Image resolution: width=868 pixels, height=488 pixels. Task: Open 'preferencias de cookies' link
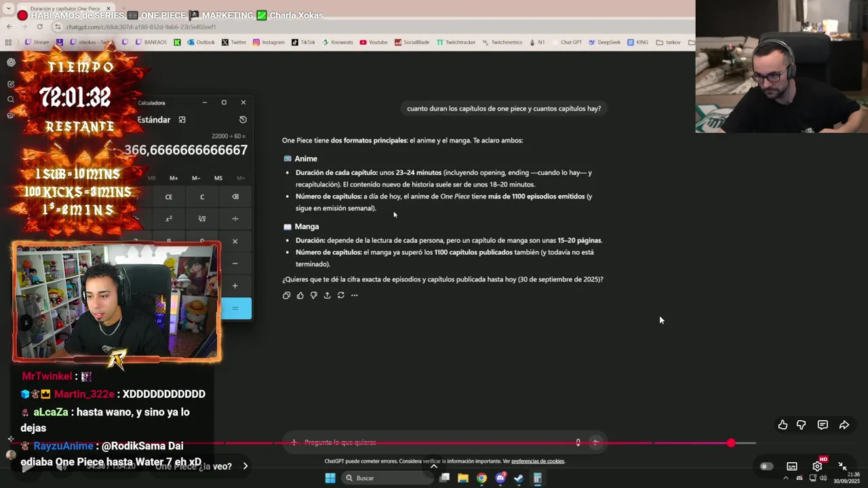538,462
